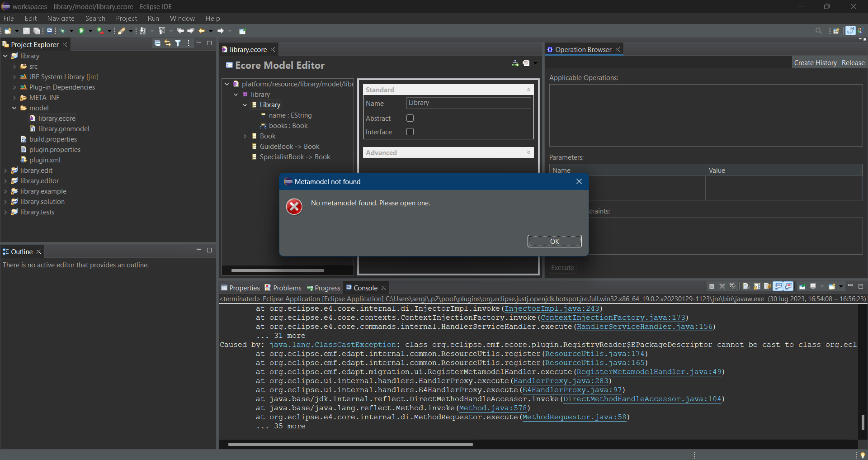Click the load resource icon in Ecore editor header

(515, 63)
